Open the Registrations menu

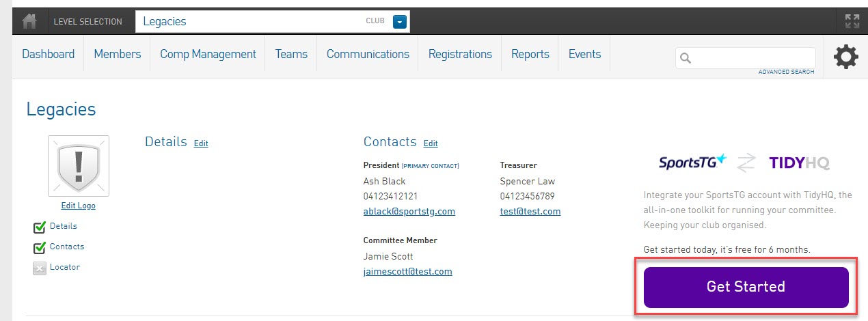click(460, 54)
